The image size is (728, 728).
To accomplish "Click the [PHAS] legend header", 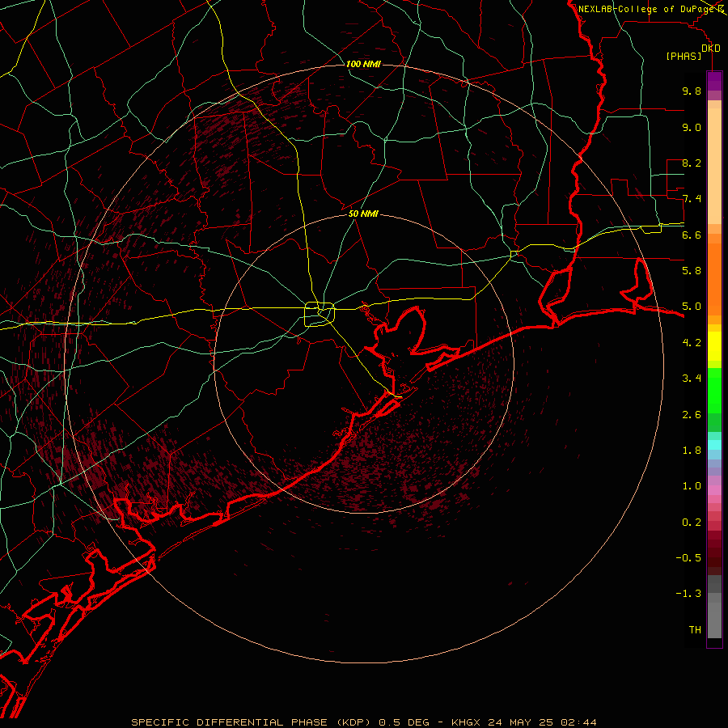I will tap(684, 57).
